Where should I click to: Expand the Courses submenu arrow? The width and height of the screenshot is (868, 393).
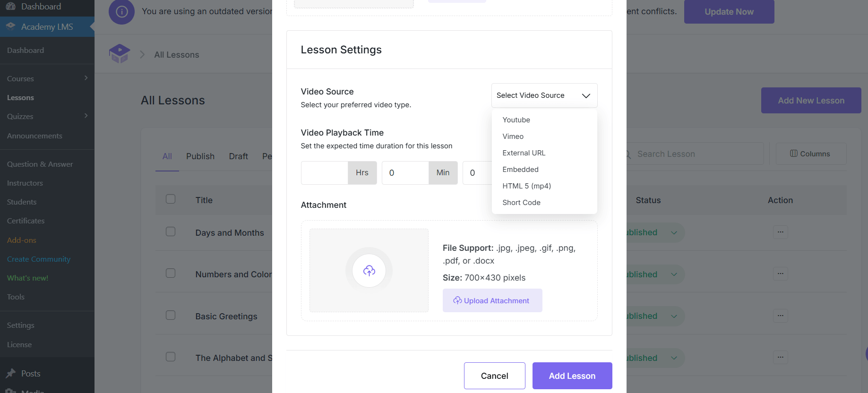[x=86, y=78]
